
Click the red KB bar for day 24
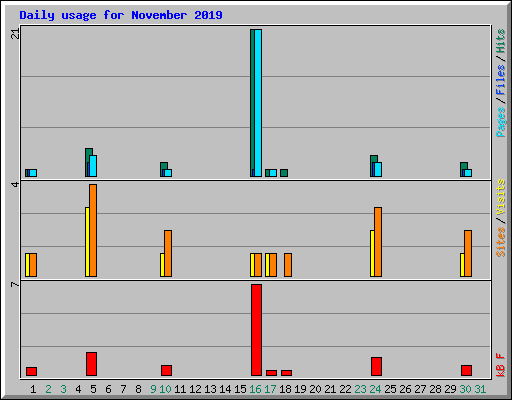pos(376,367)
